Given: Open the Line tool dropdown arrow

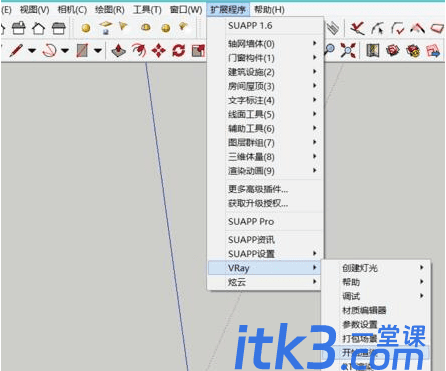Looking at the screenshot, I should coord(32,51).
